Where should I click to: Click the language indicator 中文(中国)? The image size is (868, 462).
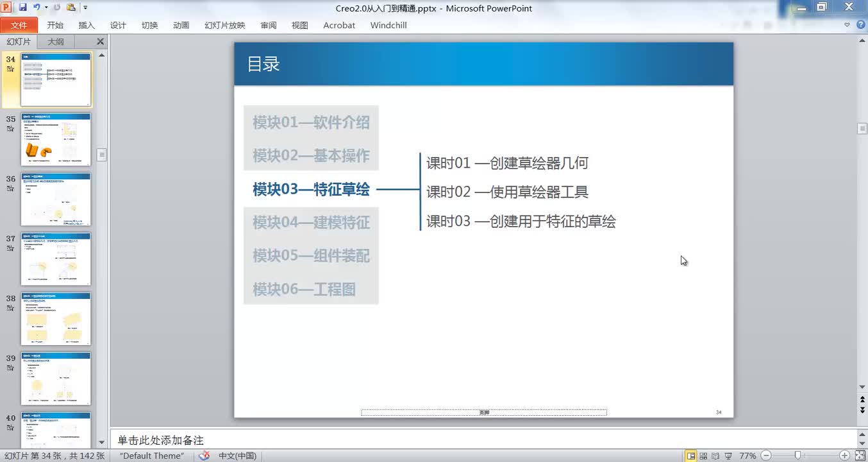[x=237, y=456]
